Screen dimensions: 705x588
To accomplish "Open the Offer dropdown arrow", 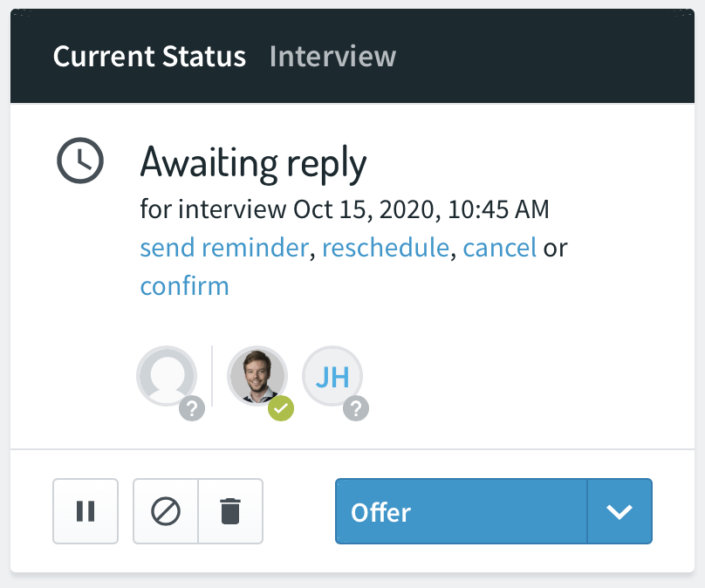I will click(619, 511).
